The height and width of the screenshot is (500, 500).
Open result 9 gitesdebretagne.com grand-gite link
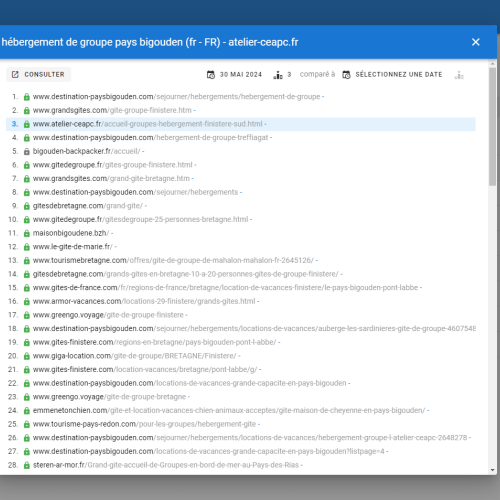(88, 206)
